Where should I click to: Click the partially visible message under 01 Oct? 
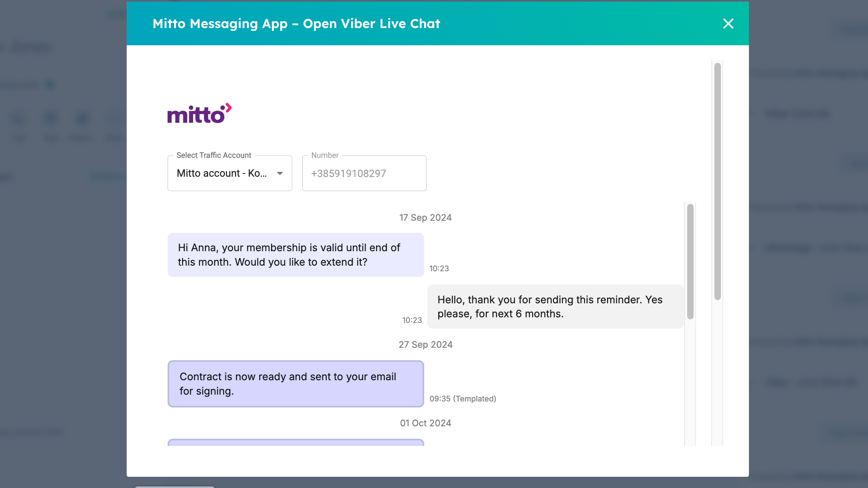click(295, 442)
